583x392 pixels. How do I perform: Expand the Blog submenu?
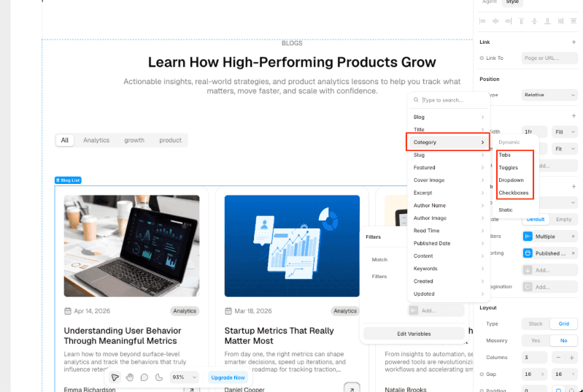pos(449,117)
